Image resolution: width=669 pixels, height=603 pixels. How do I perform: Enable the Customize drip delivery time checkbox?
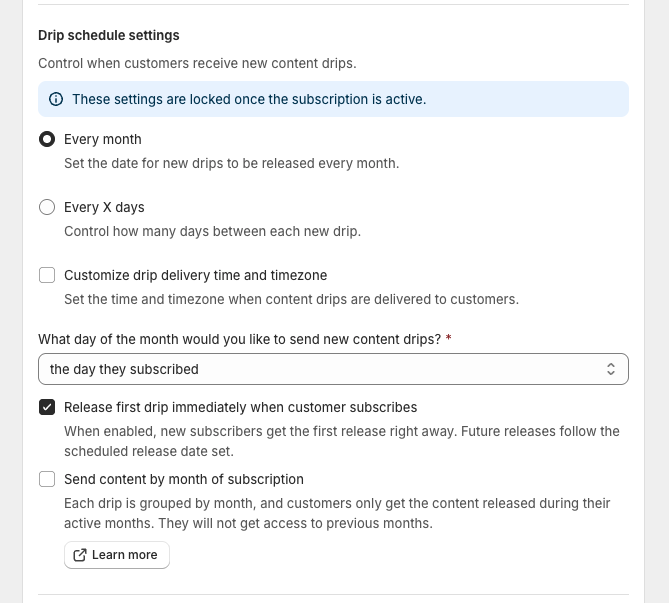47,275
